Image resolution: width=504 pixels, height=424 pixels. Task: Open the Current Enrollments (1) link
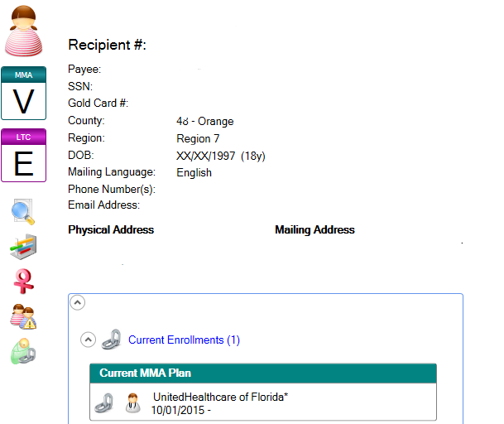point(184,340)
